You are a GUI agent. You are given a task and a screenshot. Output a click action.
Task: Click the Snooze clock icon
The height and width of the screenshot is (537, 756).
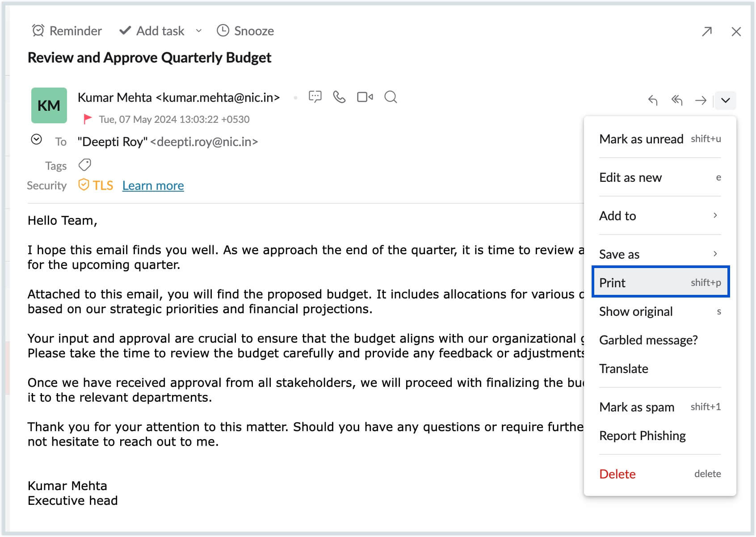223,30
